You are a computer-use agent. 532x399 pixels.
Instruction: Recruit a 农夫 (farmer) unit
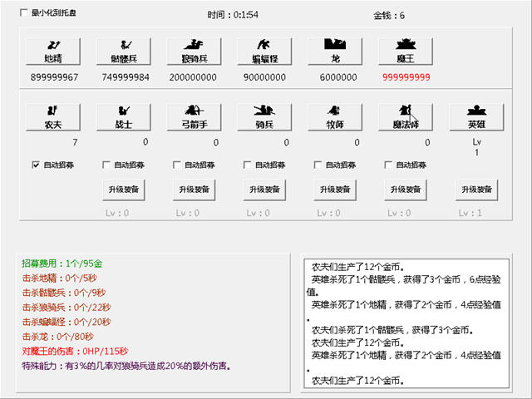[x=53, y=117]
